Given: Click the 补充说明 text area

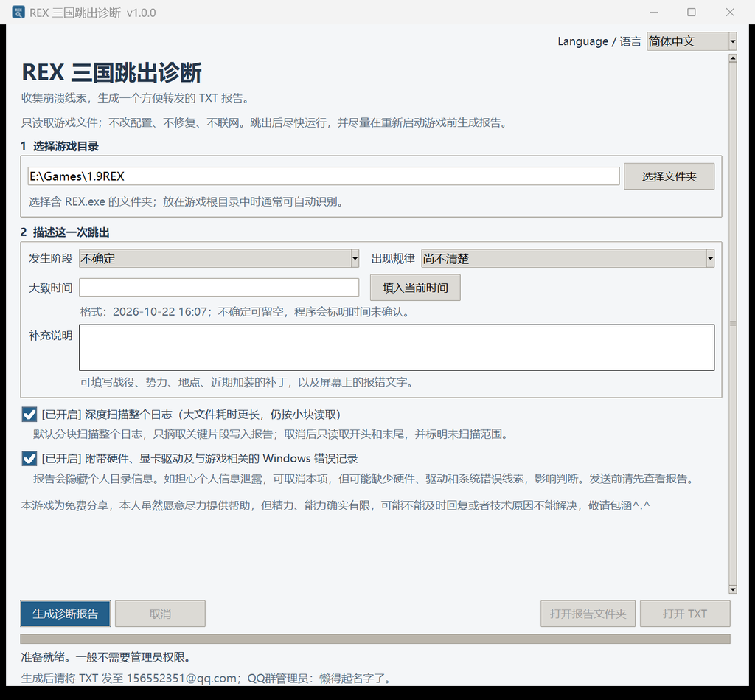Looking at the screenshot, I should coord(397,347).
